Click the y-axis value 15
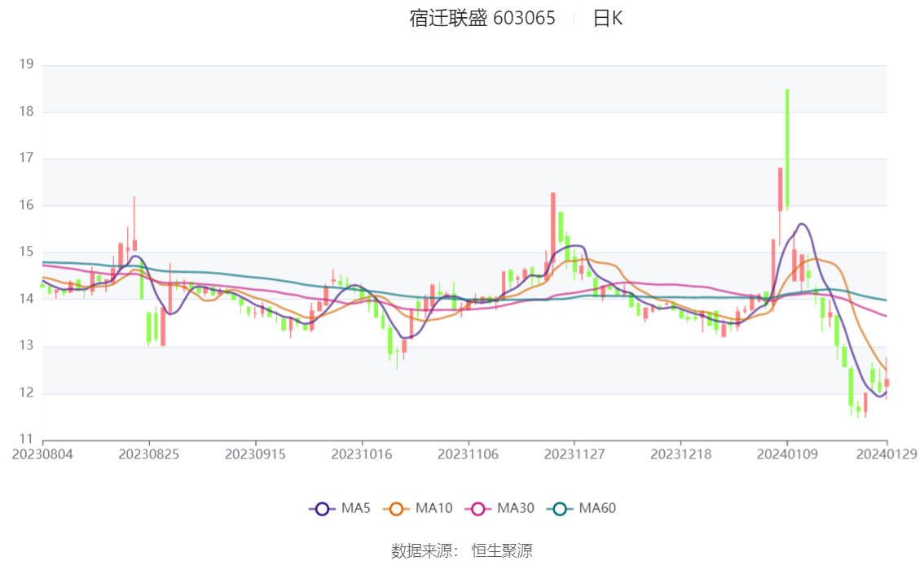The width and height of the screenshot is (924, 561). point(26,252)
